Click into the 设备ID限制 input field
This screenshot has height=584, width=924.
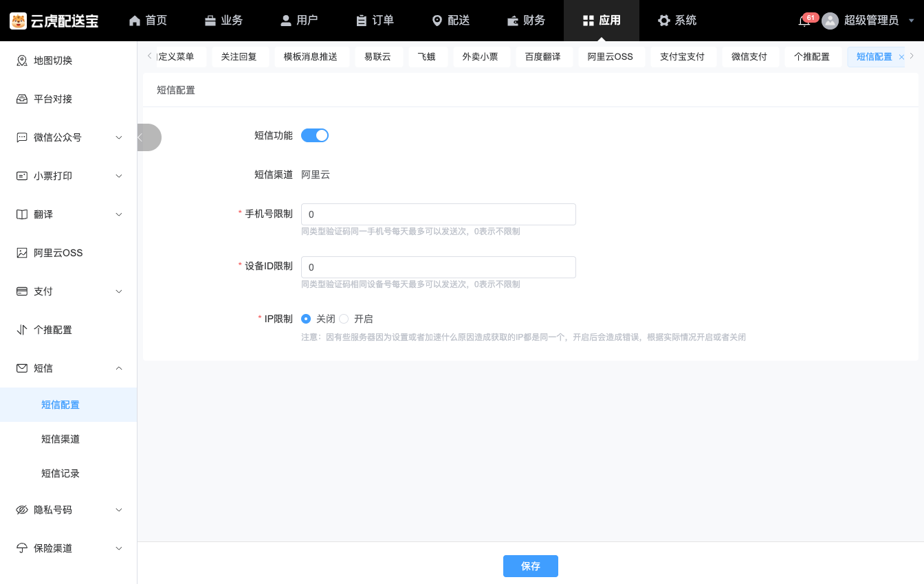[439, 267]
